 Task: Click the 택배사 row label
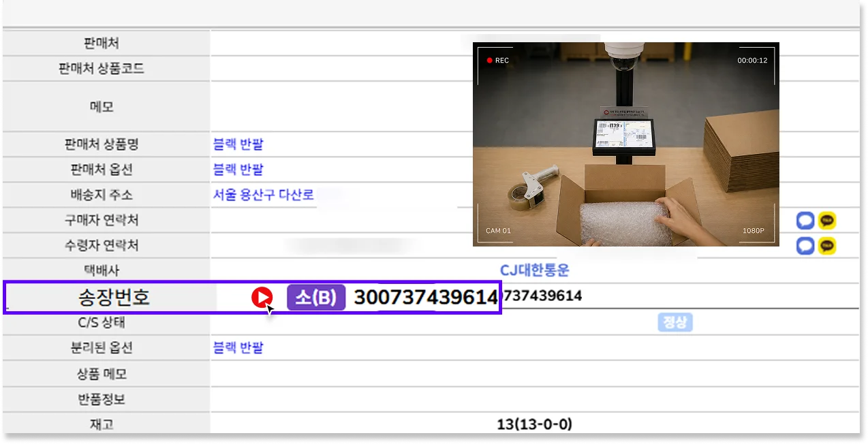pyautogui.click(x=101, y=271)
